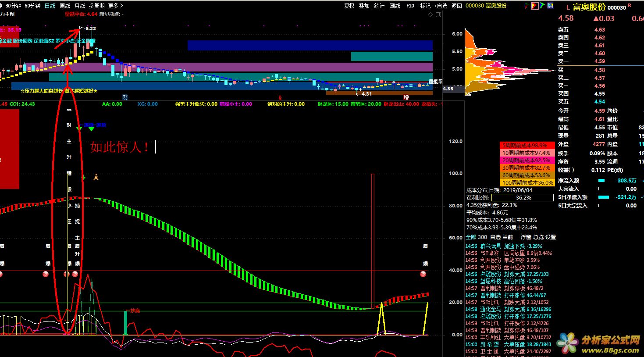Image resolution: width=644 pixels, height=357 pixels.
Task: Click the 卖一 4.59 ask row
Action: pyautogui.click(x=581, y=61)
